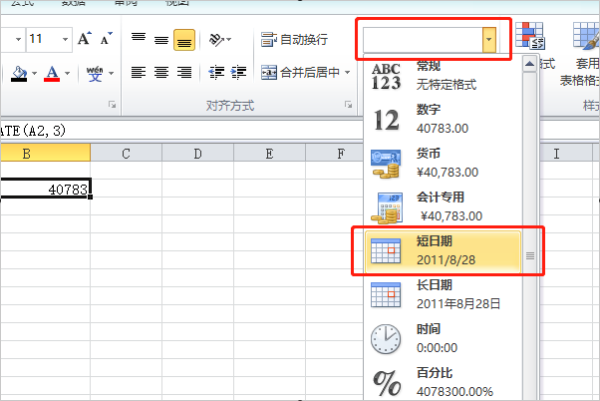Select column B header
Screen dimensions: 600x401
click(x=45, y=153)
